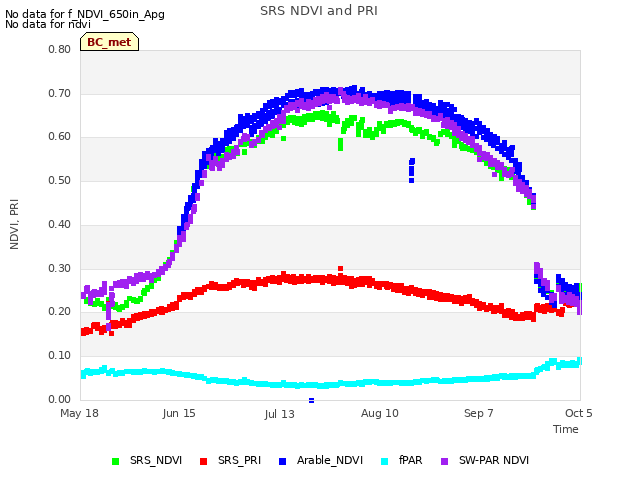The height and width of the screenshot is (480, 640).
Task: Select the Arable_NDVI legend label
Action: 330,460
